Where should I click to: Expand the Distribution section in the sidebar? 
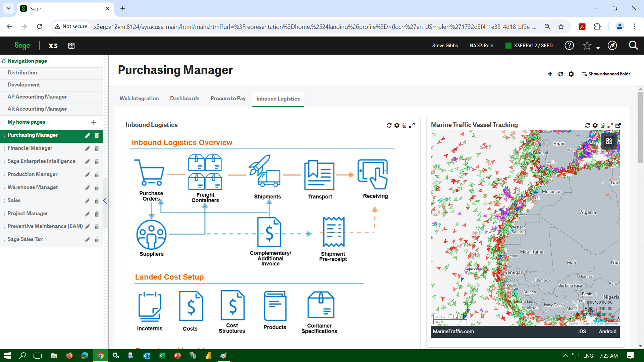22,72
